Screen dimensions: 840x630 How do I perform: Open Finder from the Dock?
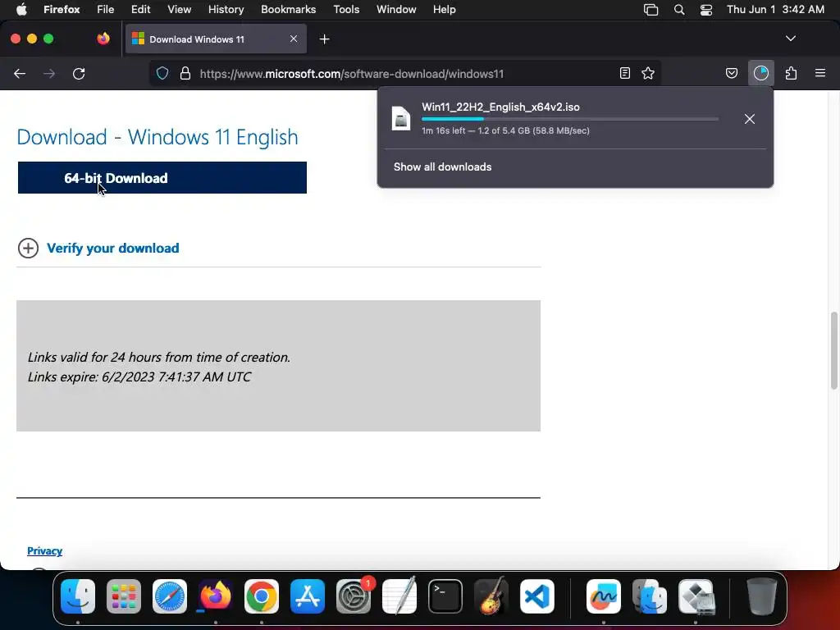click(78, 596)
